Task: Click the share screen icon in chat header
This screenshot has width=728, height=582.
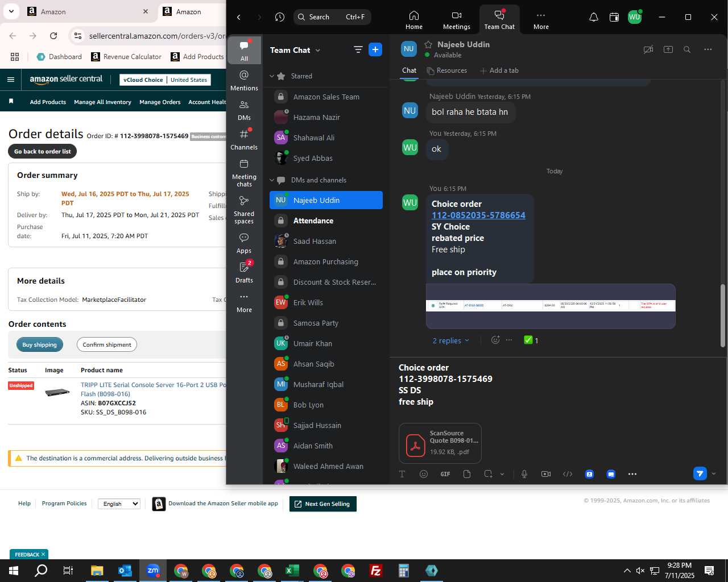Action: (x=668, y=49)
